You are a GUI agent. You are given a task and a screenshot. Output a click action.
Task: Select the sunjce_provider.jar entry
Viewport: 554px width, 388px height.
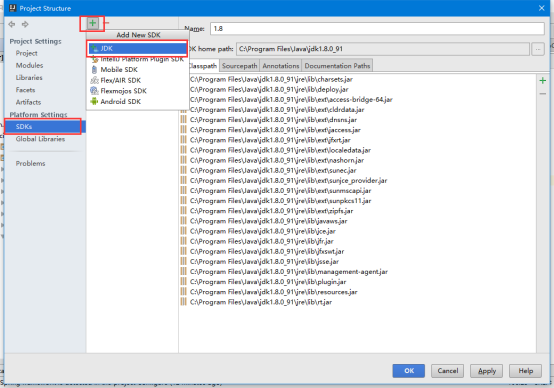[288, 181]
